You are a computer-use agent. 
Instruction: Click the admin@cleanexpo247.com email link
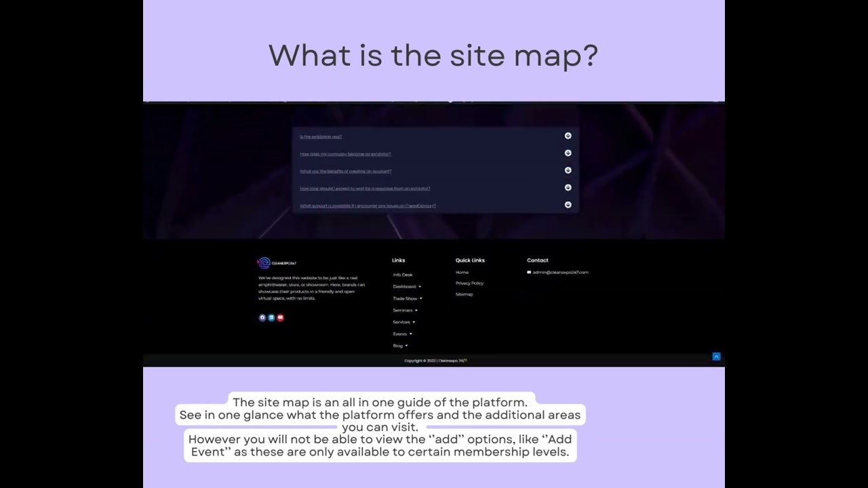coord(560,272)
